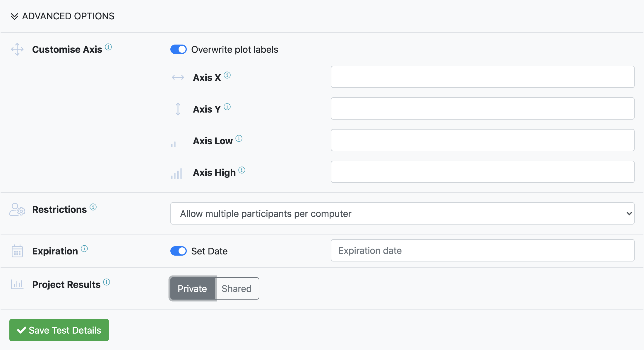
Task: Focus the Axis Low input box
Action: tap(482, 140)
